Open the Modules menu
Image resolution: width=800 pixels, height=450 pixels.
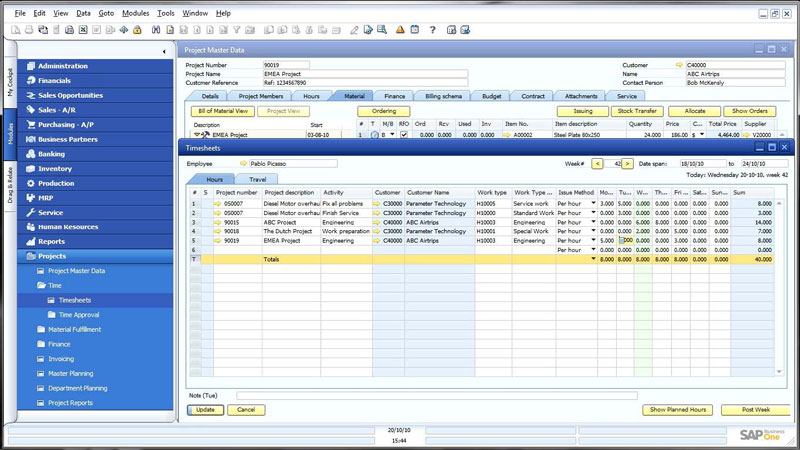135,13
